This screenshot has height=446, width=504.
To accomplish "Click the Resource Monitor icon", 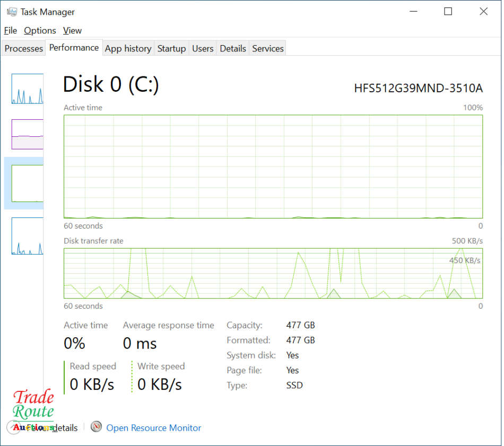I will 96,427.
